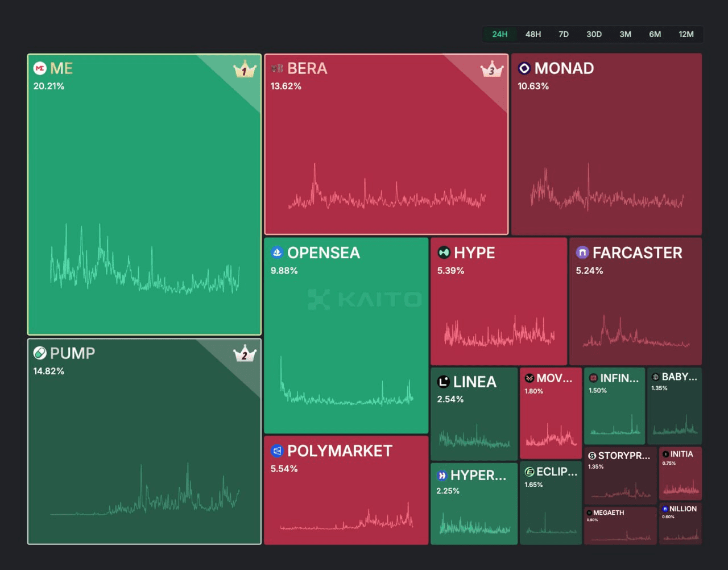Click the ME token logo icon
This screenshot has width=728, height=570.
point(40,68)
